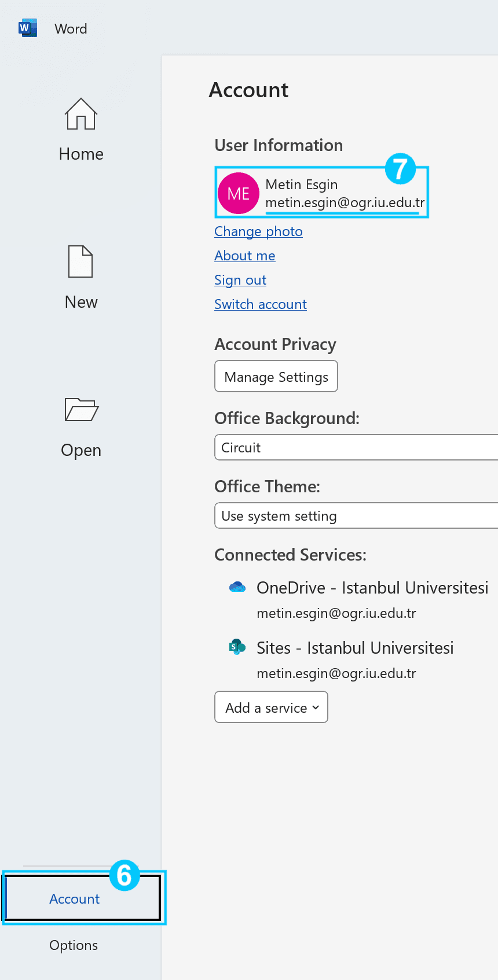The width and height of the screenshot is (498, 980).
Task: Click the Open folder icon
Action: [x=81, y=410]
